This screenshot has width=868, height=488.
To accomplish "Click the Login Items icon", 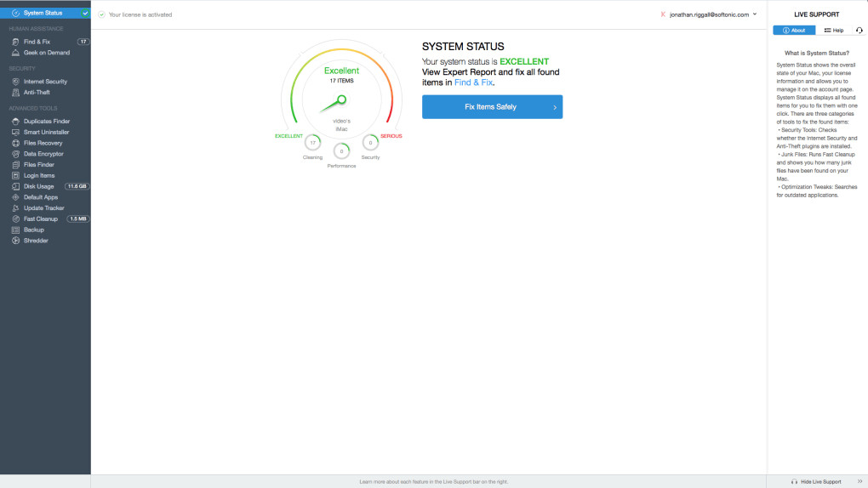I will pyautogui.click(x=15, y=175).
